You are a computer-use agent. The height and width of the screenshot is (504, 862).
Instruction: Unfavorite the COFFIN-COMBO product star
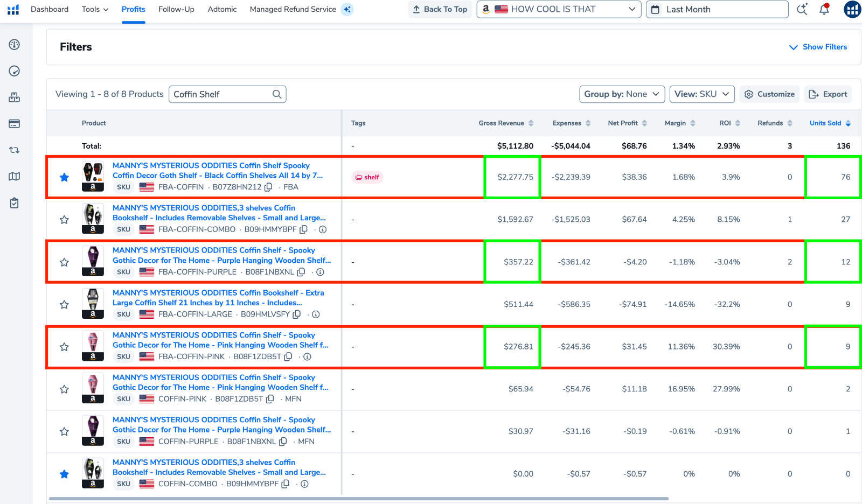click(x=64, y=474)
